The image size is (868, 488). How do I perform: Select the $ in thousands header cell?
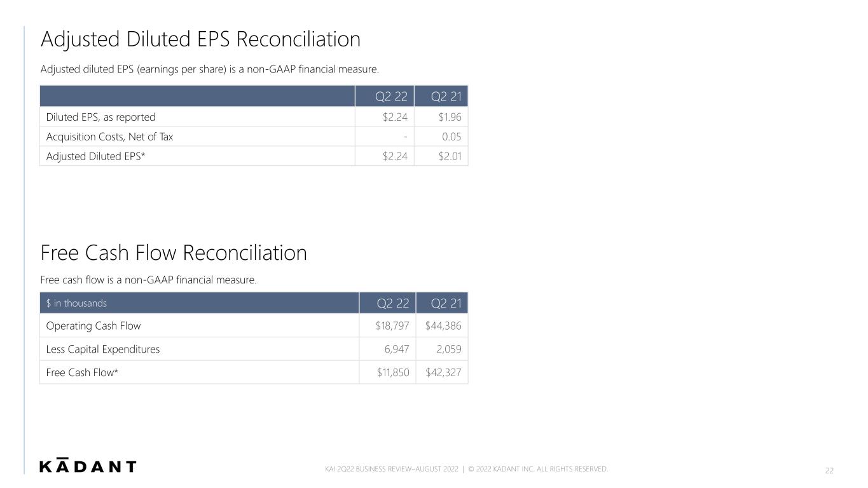pos(198,303)
